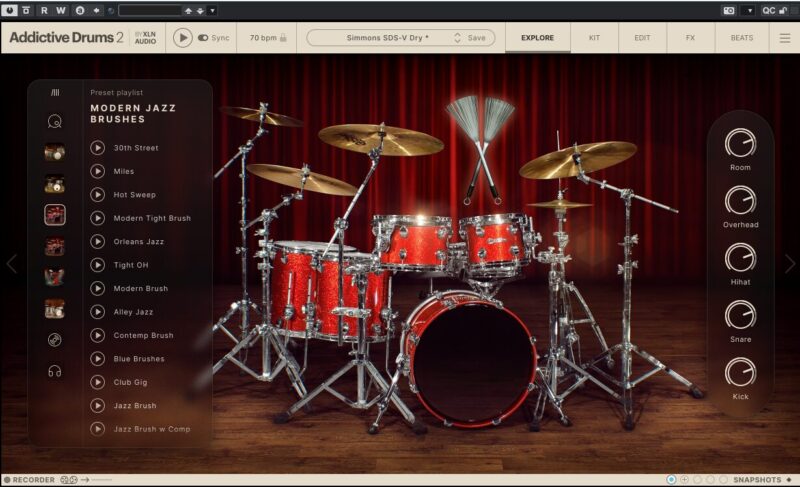Preview the Contemp Brush preset
This screenshot has width=800, height=487.
pyautogui.click(x=97, y=336)
